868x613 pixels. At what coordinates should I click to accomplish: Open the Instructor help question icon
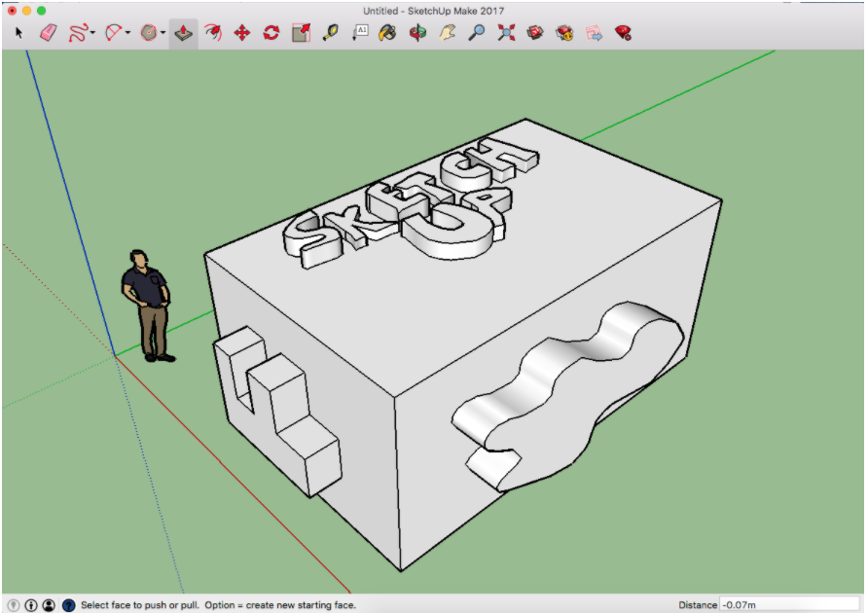69,605
